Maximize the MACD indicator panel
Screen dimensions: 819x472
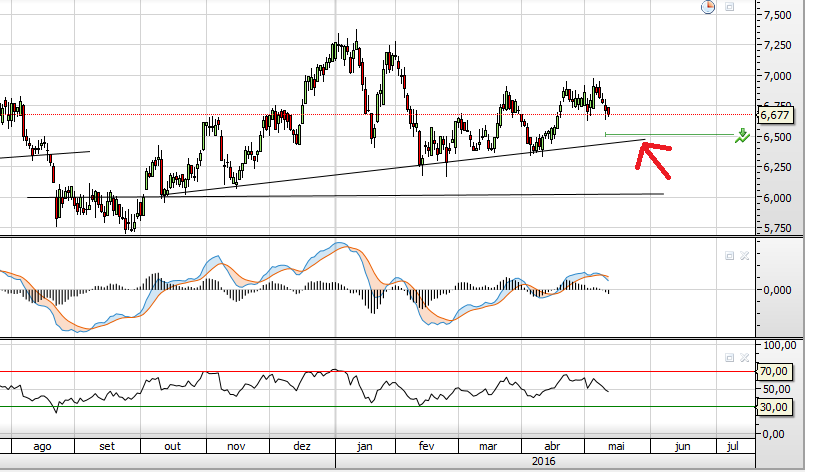729,255
